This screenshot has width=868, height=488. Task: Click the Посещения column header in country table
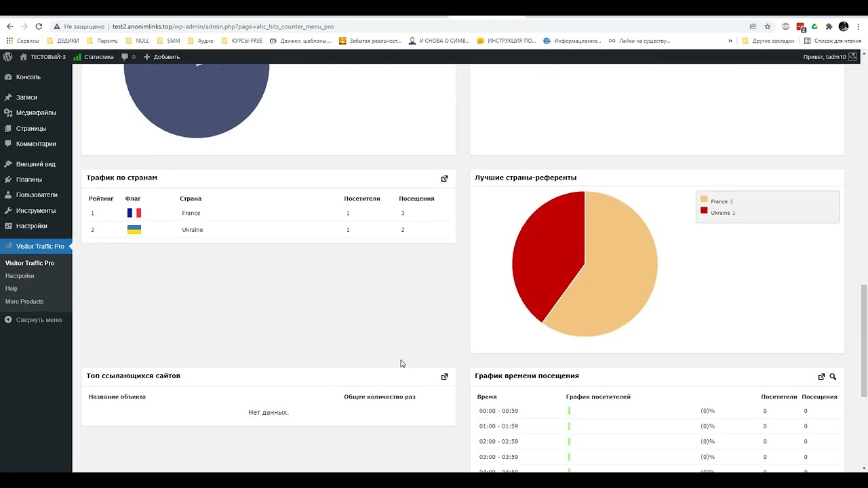(416, 199)
